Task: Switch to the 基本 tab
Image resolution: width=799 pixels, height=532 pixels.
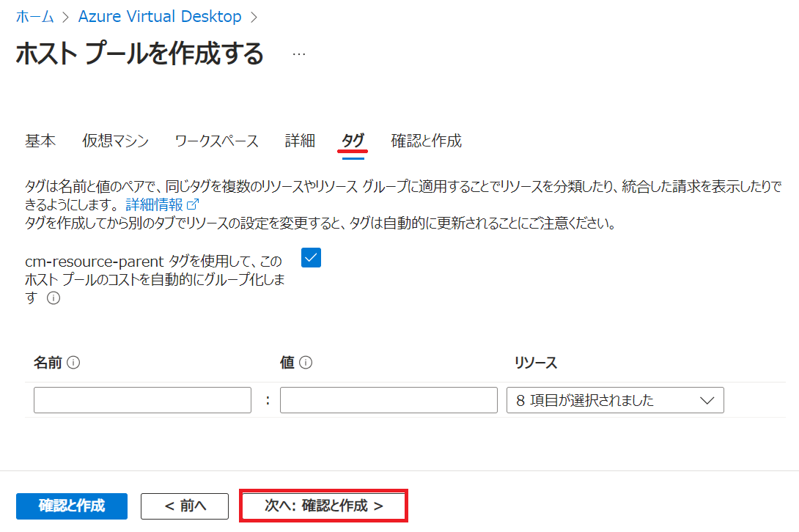Action: click(x=40, y=141)
